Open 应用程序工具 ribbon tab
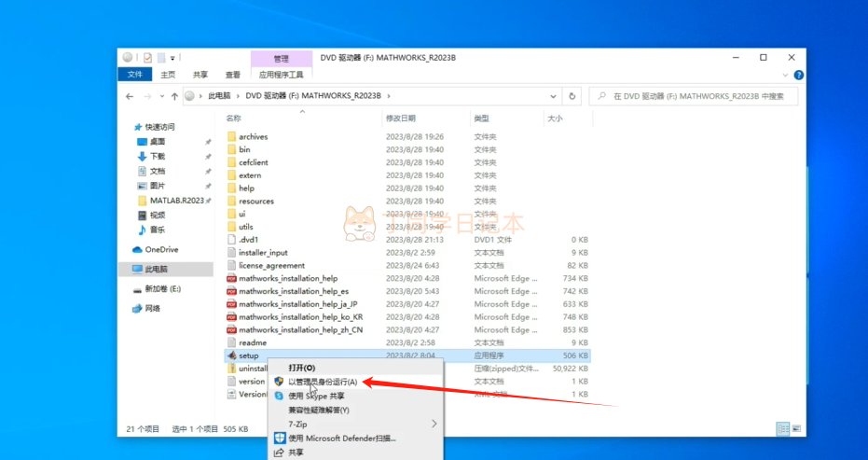The image size is (868, 460). tap(282, 75)
